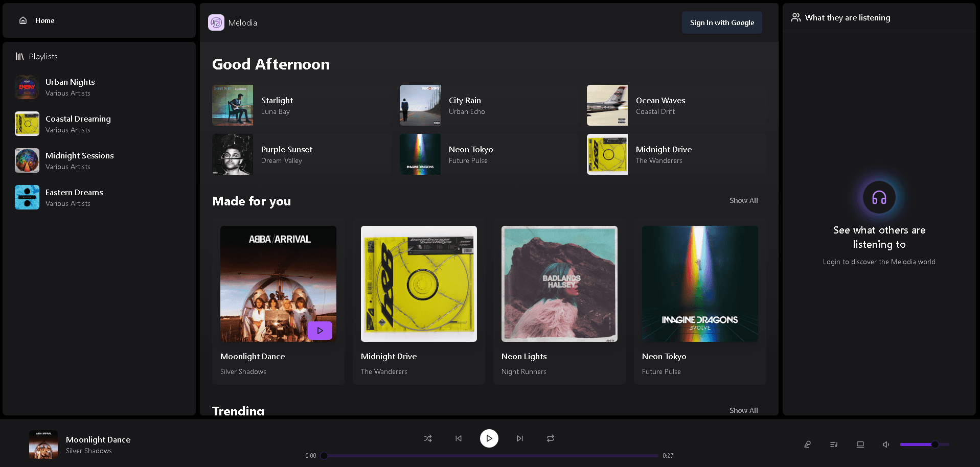Open Midnight Drive tile in Good Afternoon section
This screenshot has height=467, width=980.
point(676,154)
